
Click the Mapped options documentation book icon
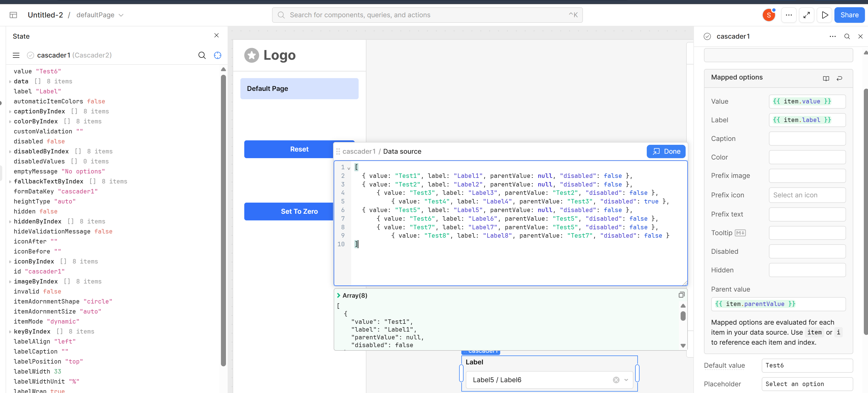tap(826, 78)
